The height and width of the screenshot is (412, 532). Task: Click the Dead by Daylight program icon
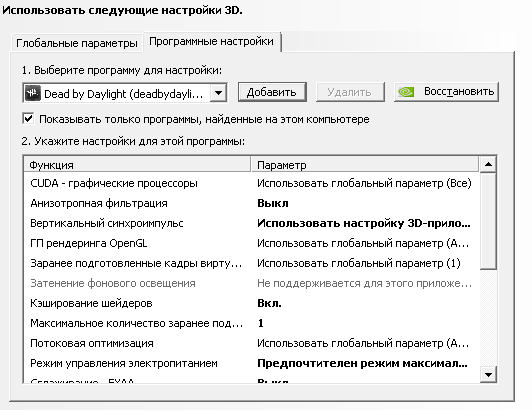[x=33, y=93]
